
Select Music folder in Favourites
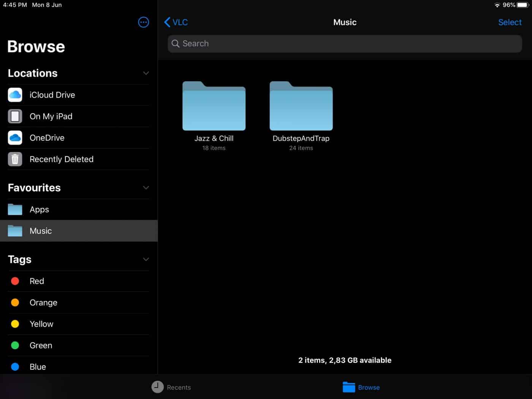coord(41,231)
